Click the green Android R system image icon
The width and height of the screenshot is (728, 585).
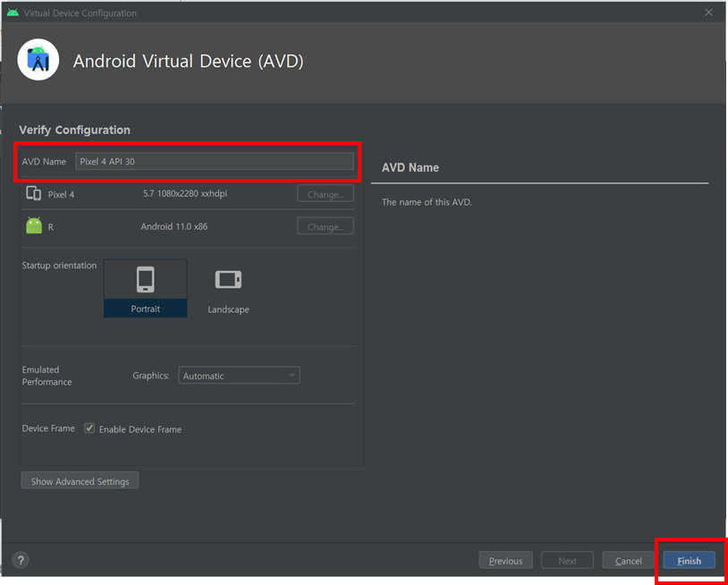point(34,226)
